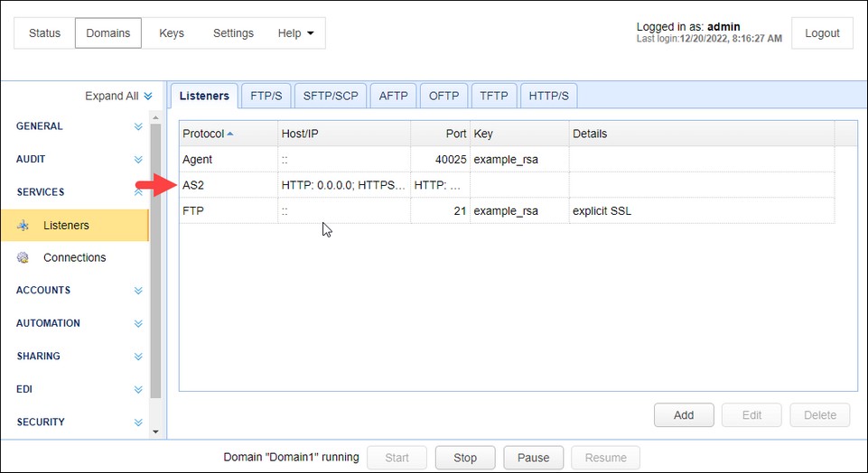Switch to the HTTP/S tab
This screenshot has width=868, height=473.
pos(548,96)
